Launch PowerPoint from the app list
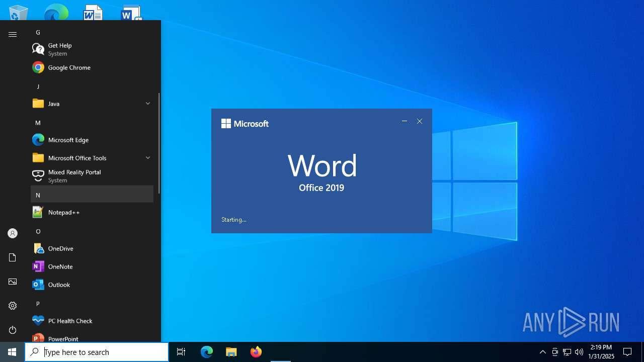This screenshot has width=644, height=362. coord(92,337)
